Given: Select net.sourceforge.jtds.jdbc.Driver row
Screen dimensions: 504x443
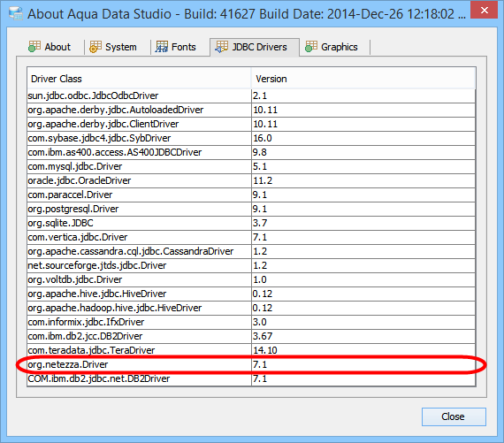Looking at the screenshot, I should point(251,265).
